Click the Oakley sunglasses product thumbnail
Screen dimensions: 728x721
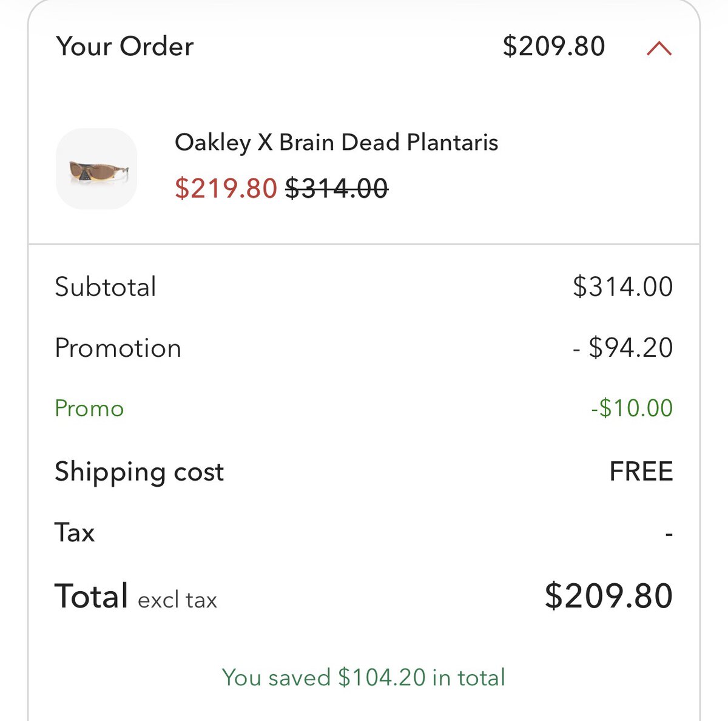(96, 169)
